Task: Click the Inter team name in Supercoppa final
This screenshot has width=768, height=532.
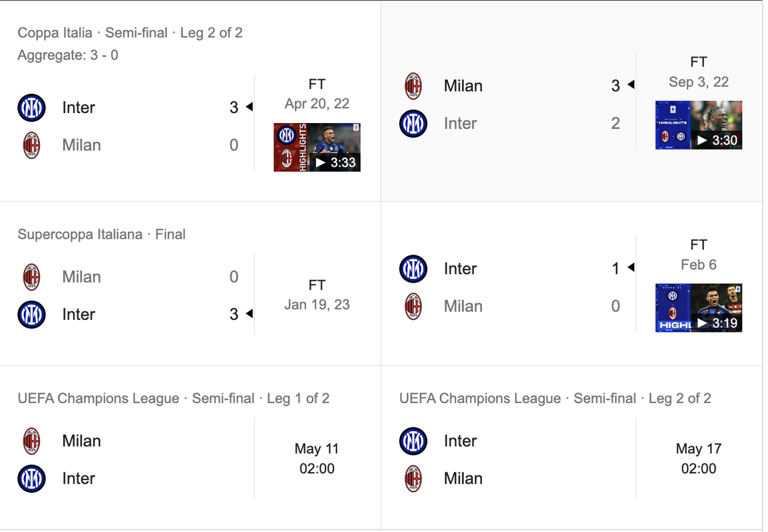Action: 79,314
